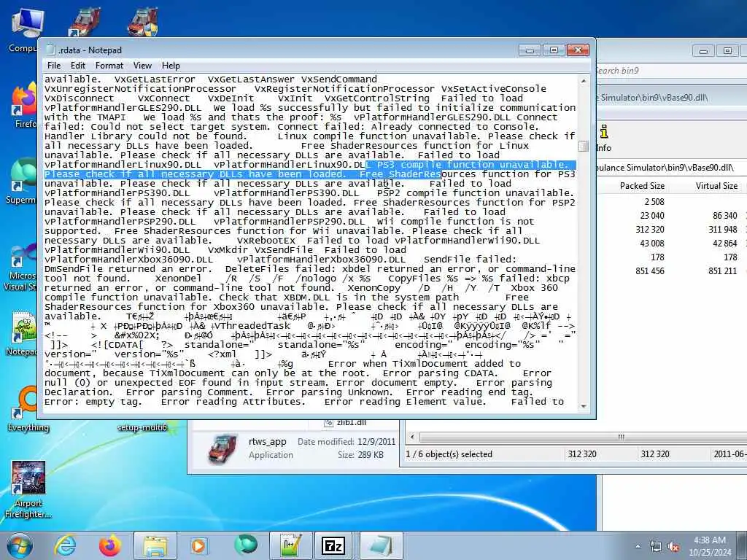Select the Notepad++ desktop shortcut
This screenshot has height=560, width=747.
coord(21,333)
